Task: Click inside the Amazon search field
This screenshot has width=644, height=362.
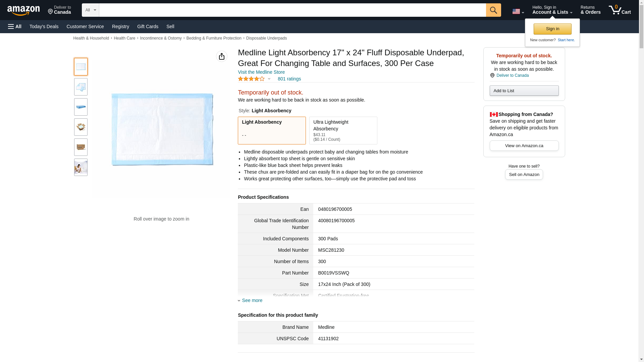Action: 292,10
